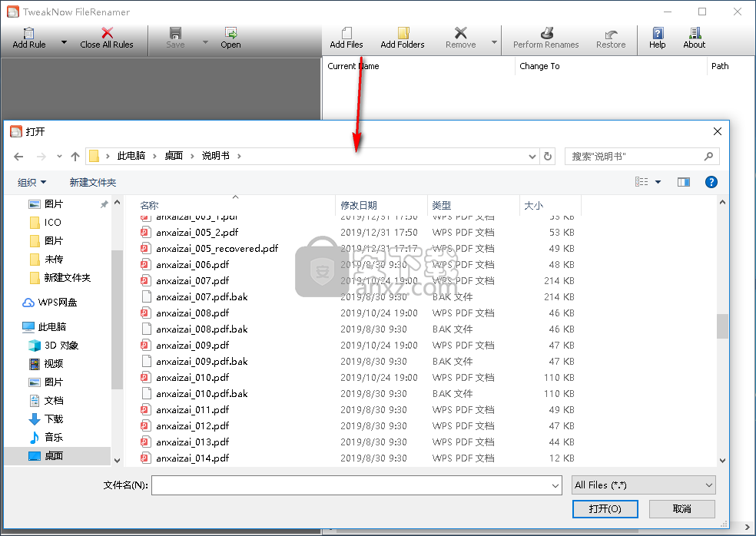Click 桌面 in the address breadcrumb
The width and height of the screenshot is (756, 536).
coord(174,156)
